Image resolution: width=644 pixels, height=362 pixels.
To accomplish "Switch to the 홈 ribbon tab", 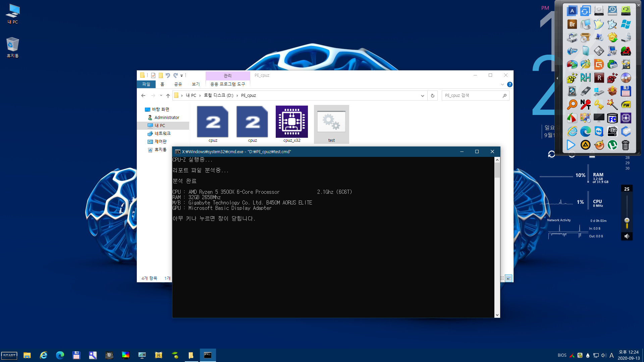I will (x=162, y=84).
